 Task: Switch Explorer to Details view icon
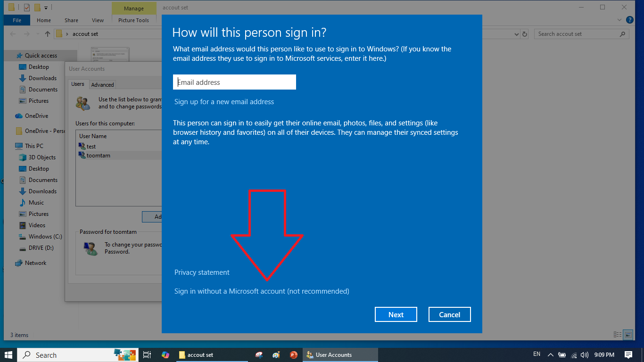click(x=618, y=335)
